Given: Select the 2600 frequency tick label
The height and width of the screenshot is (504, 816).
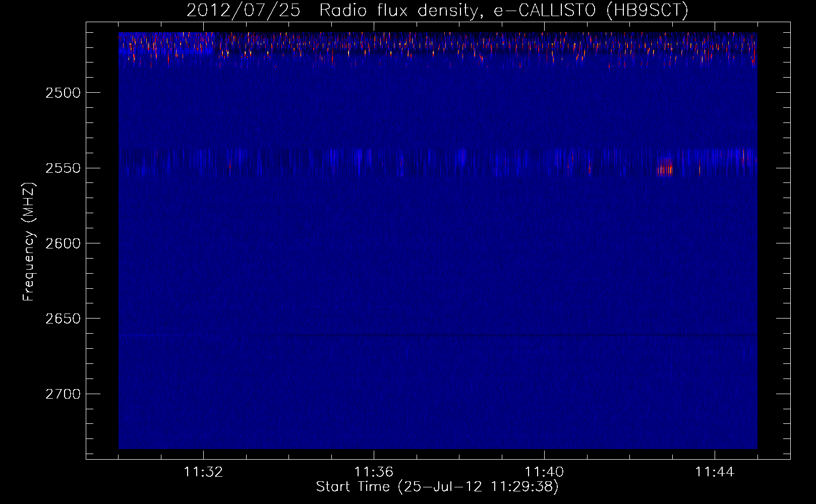Looking at the screenshot, I should point(63,243).
